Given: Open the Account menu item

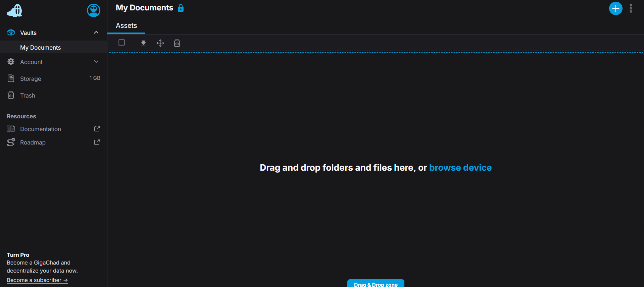Looking at the screenshot, I should (31, 62).
